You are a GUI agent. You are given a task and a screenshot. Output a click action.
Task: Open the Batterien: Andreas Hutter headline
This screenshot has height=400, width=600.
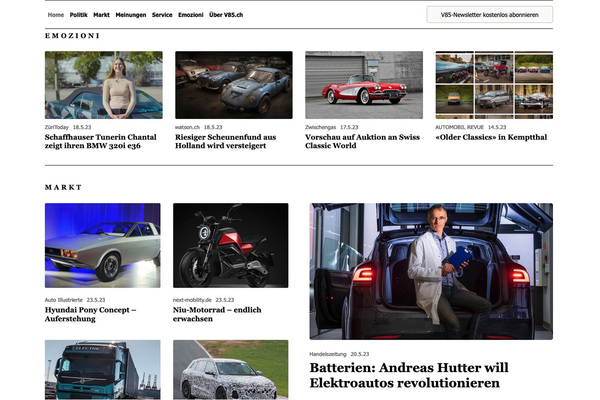click(x=409, y=375)
